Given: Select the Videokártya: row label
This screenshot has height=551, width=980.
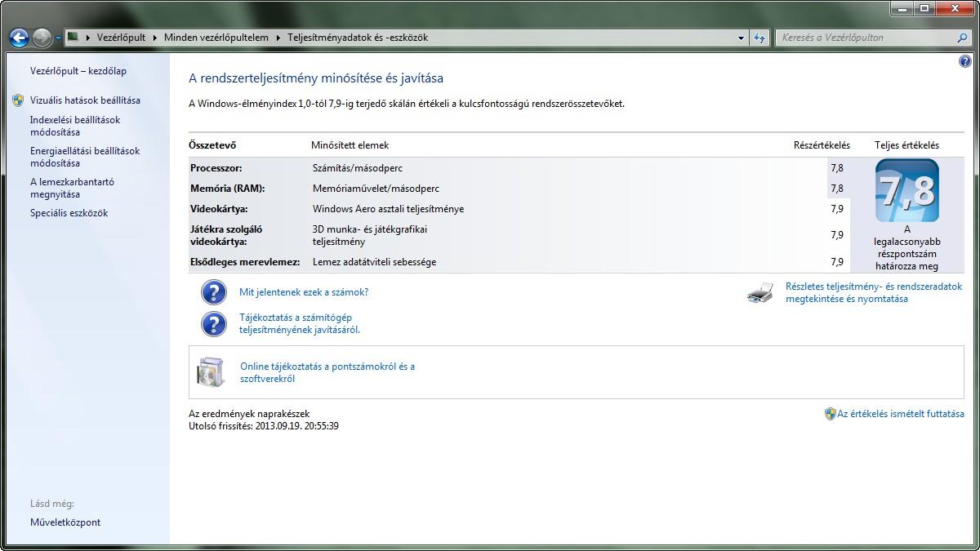Looking at the screenshot, I should 219,209.
